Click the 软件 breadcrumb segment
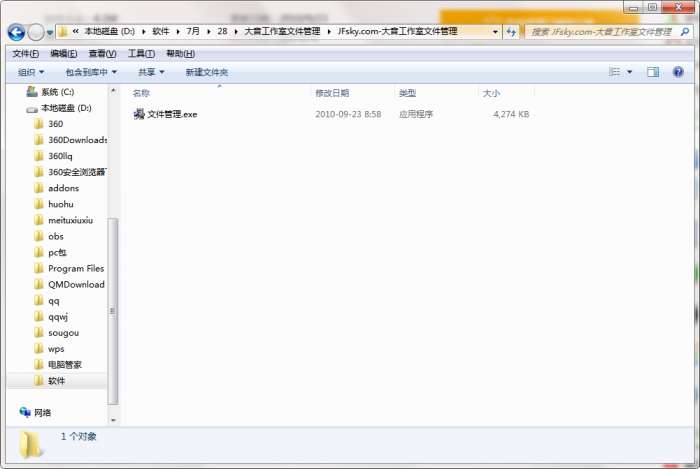This screenshot has height=469, width=700. (x=161, y=32)
